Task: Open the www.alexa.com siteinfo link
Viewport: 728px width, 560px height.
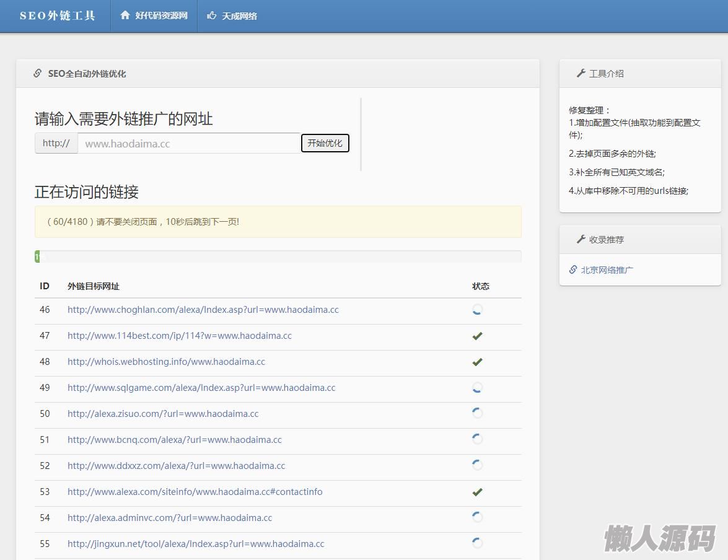Action: (x=195, y=492)
